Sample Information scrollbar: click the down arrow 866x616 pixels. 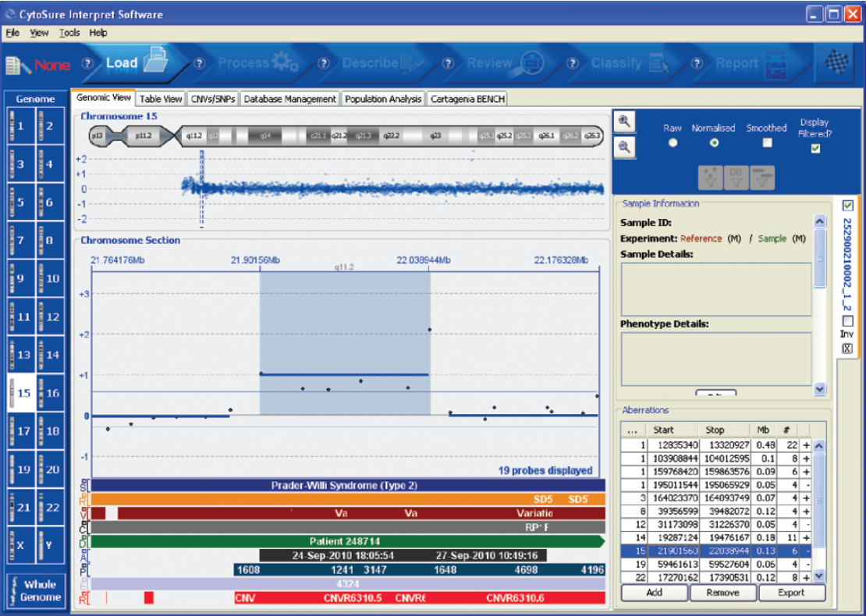point(820,389)
